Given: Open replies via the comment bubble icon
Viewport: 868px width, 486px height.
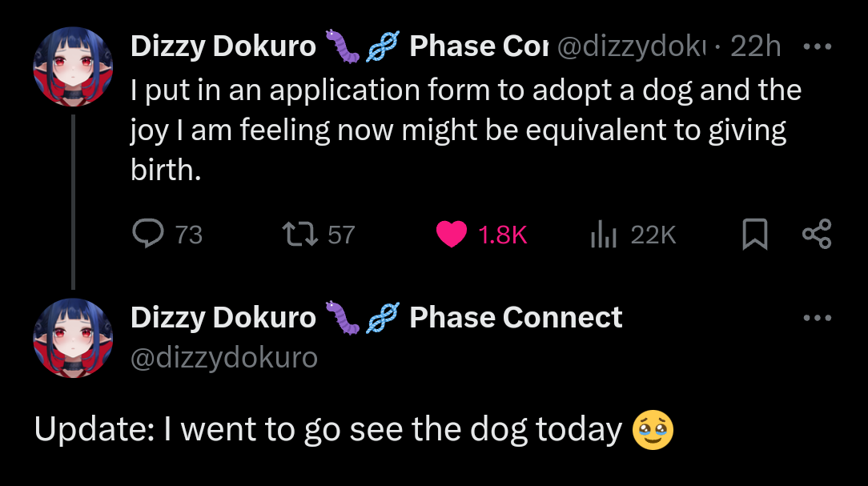Looking at the screenshot, I should pos(148,234).
